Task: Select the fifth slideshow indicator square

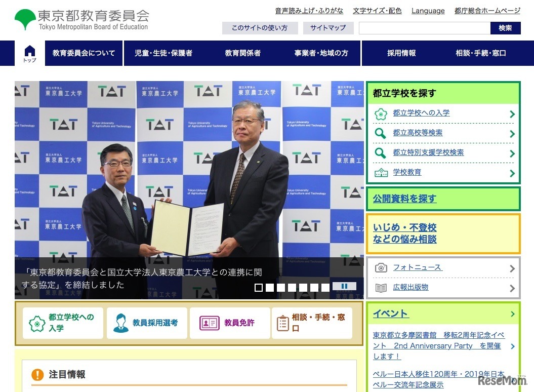Action: pos(303,288)
